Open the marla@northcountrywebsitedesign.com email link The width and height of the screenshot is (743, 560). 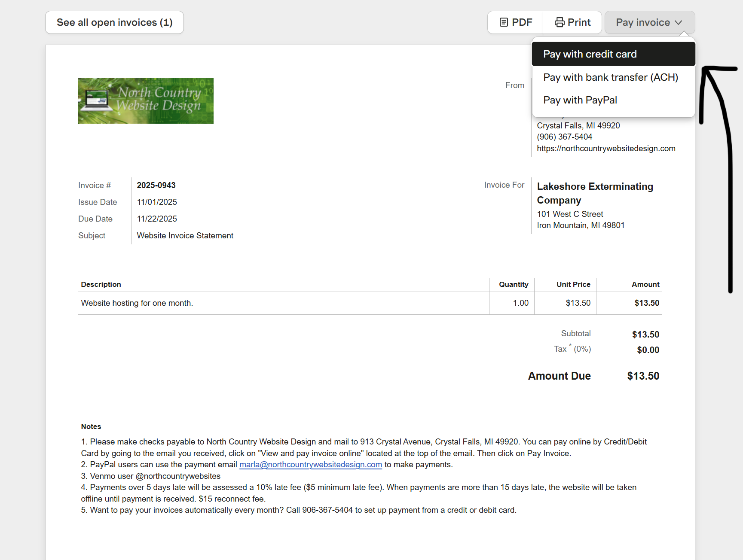(310, 464)
